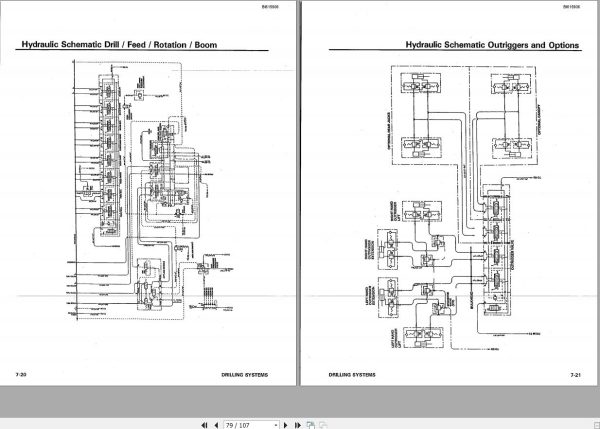Click the left page drill/feed schematic diagram
600x429 pixels.
coord(150,190)
